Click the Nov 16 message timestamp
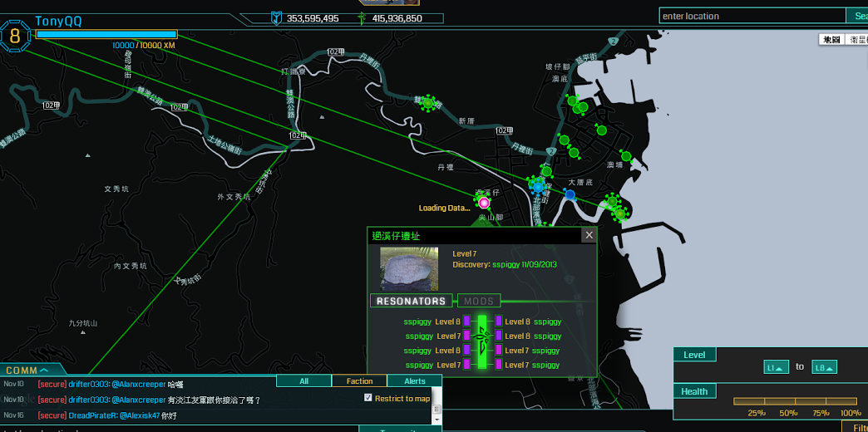The width and height of the screenshot is (868, 432). coord(12,415)
